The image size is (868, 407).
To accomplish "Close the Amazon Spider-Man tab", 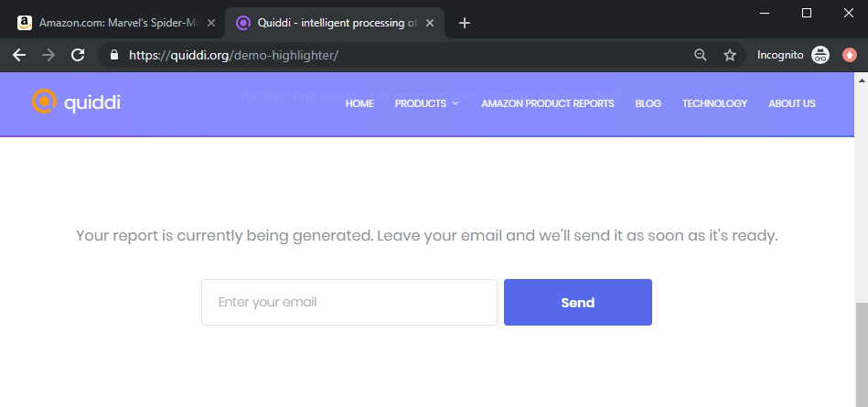I will tap(211, 23).
